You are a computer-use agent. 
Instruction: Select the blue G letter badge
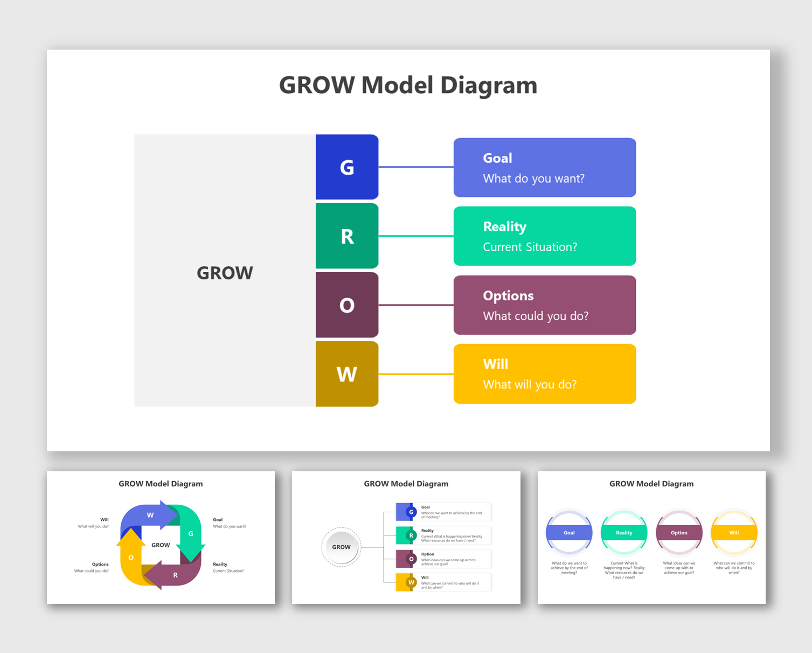(x=347, y=167)
